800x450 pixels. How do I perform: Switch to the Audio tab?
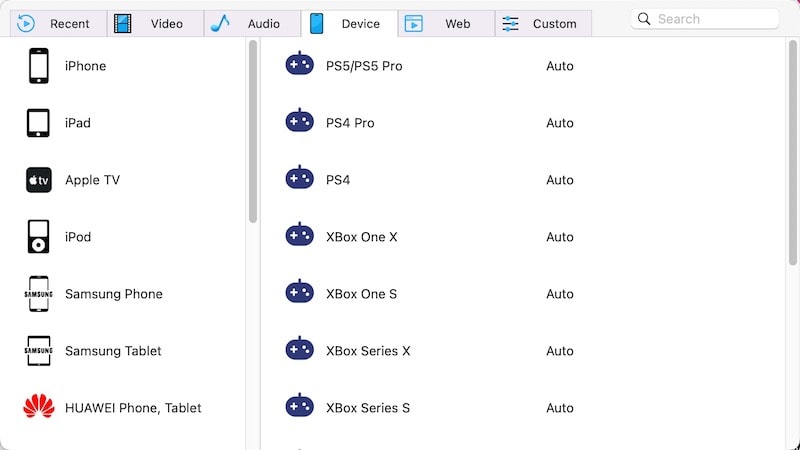click(x=253, y=23)
